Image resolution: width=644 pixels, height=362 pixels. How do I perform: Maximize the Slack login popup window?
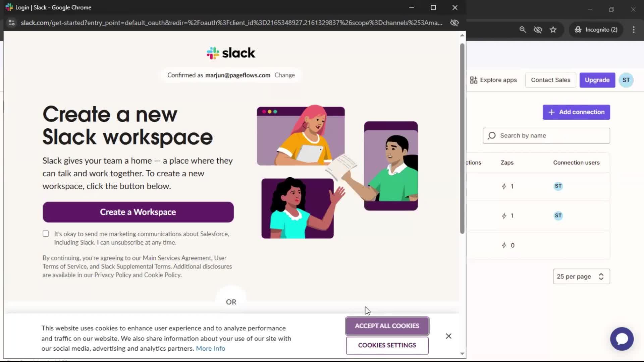pyautogui.click(x=433, y=7)
